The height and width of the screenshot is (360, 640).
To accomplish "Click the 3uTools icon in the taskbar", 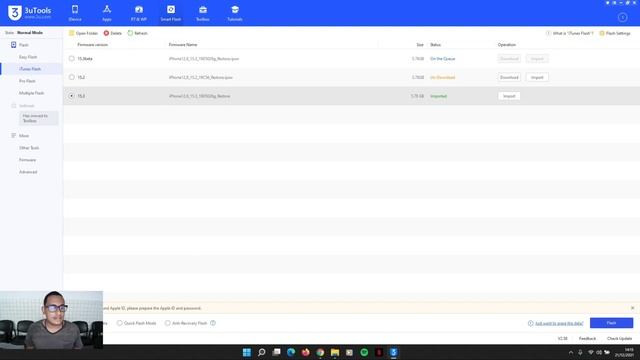I will (x=393, y=352).
